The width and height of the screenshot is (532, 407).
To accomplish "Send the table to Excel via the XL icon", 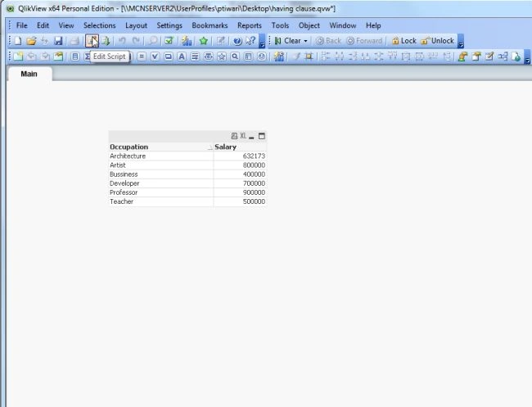I will pyautogui.click(x=243, y=136).
